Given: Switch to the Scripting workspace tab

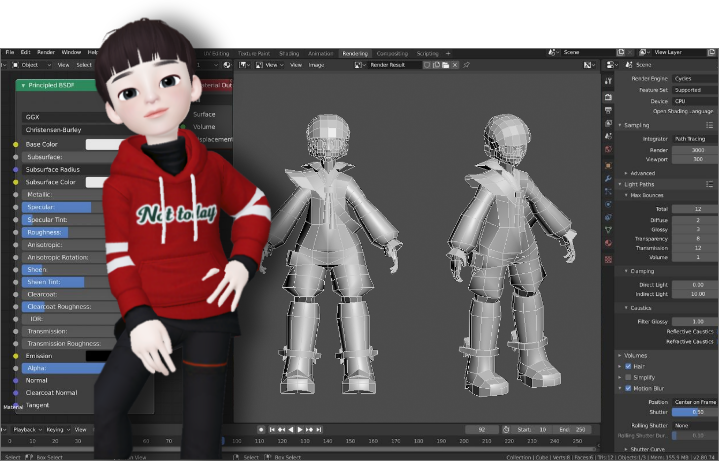Looking at the screenshot, I should point(428,54).
